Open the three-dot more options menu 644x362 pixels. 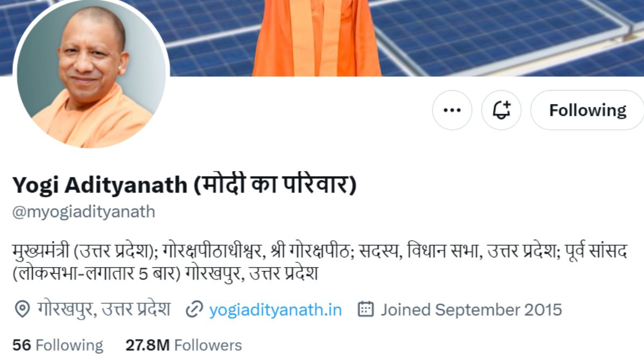pyautogui.click(x=452, y=110)
